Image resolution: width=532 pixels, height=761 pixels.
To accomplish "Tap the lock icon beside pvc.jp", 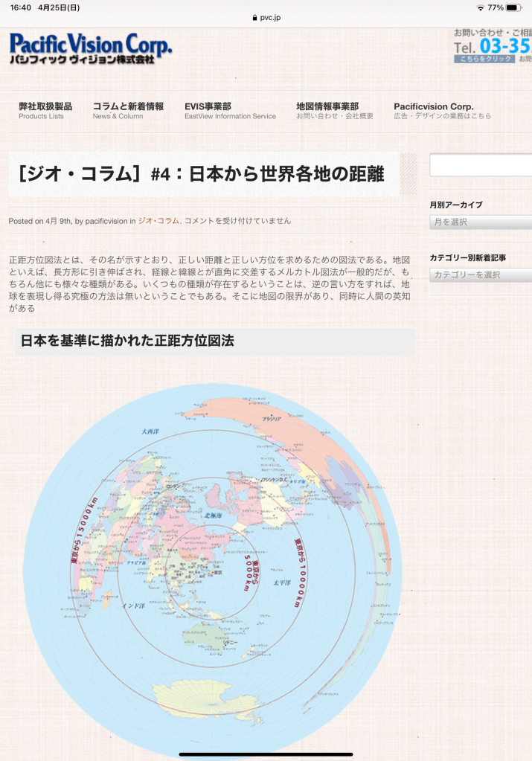I will [x=254, y=17].
